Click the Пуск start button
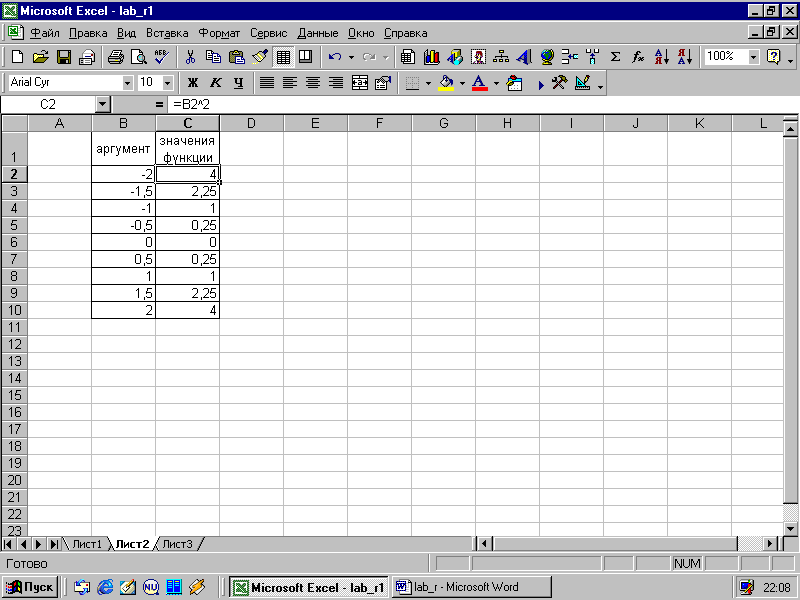The image size is (800, 600). 30,587
